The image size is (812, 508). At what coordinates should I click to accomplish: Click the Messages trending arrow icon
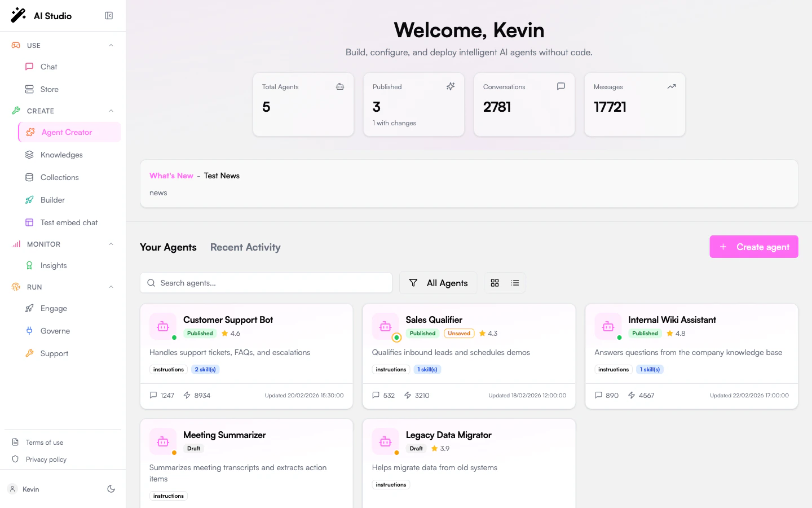coord(672,86)
